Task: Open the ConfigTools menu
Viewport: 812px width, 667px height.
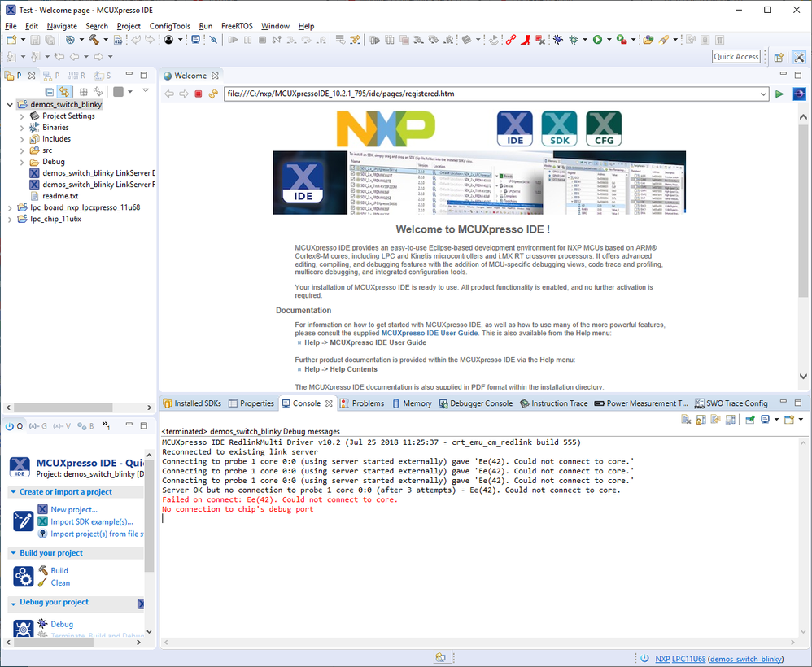Action: (x=170, y=26)
